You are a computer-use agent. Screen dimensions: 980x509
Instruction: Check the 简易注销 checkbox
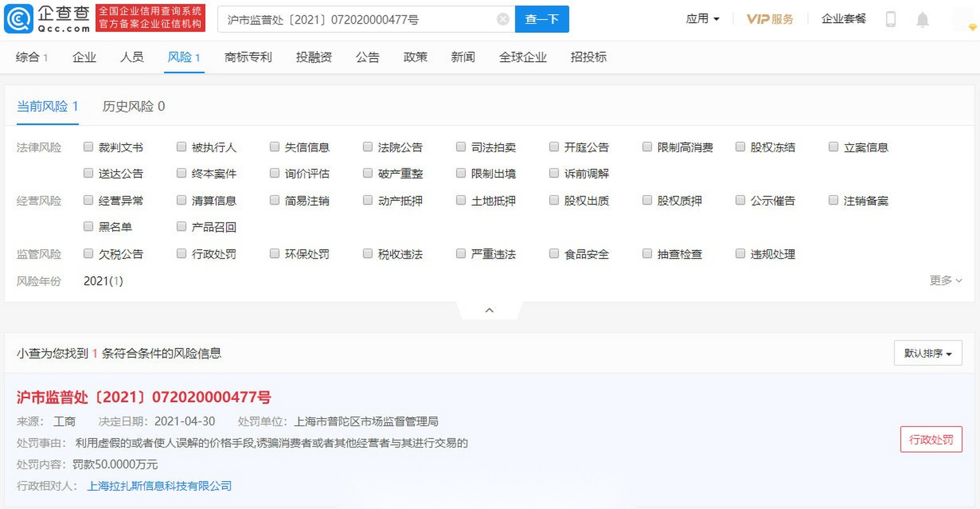coord(275,200)
